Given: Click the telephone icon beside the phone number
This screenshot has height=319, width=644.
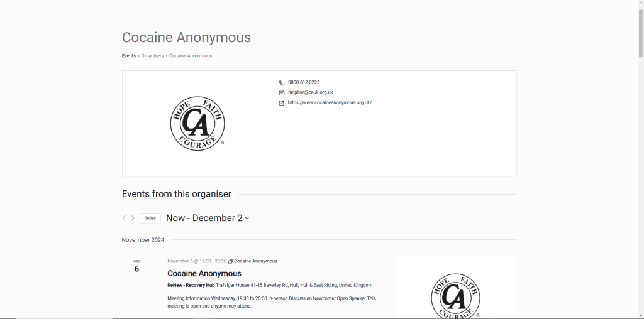Looking at the screenshot, I should coord(282,83).
